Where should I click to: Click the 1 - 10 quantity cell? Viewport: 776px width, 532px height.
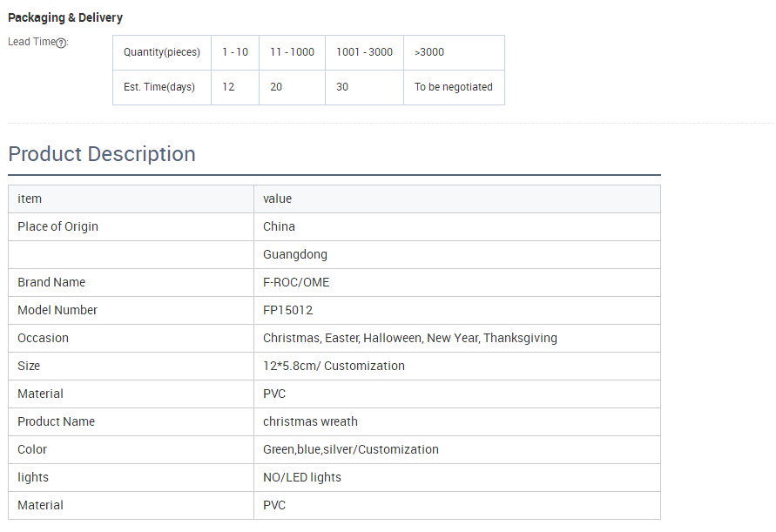235,52
